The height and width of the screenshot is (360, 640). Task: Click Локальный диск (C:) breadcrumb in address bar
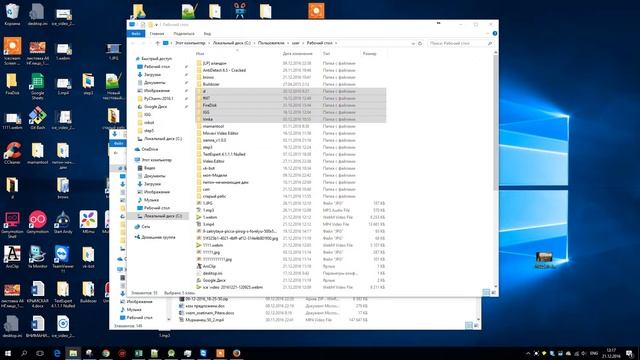point(232,43)
